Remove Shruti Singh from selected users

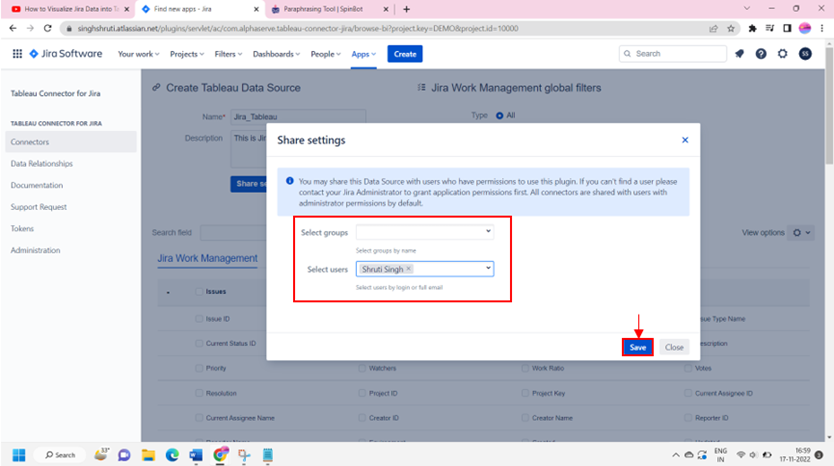coord(408,269)
